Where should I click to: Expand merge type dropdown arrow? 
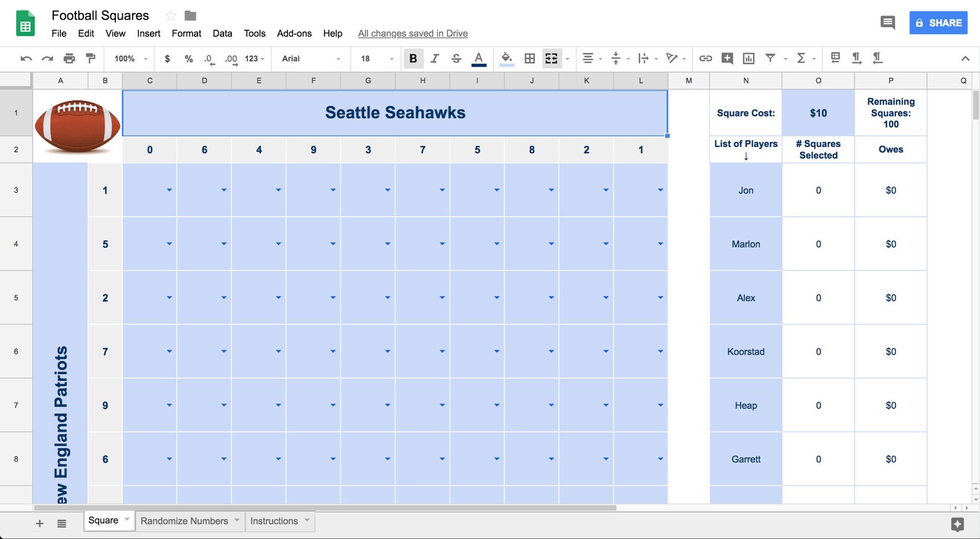pyautogui.click(x=567, y=59)
